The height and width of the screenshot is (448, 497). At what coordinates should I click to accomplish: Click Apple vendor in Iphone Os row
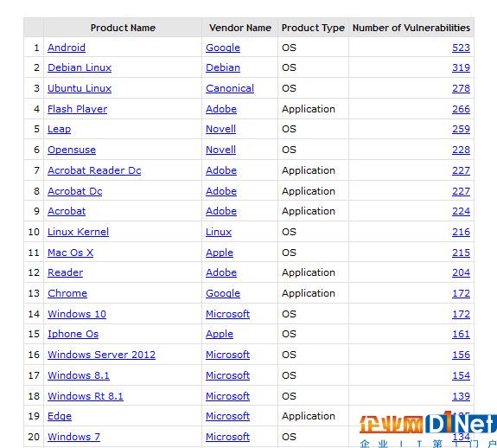220,334
